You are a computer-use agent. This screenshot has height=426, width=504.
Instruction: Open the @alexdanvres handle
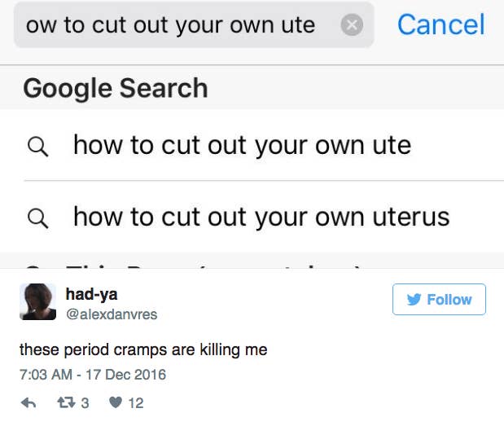[112, 314]
